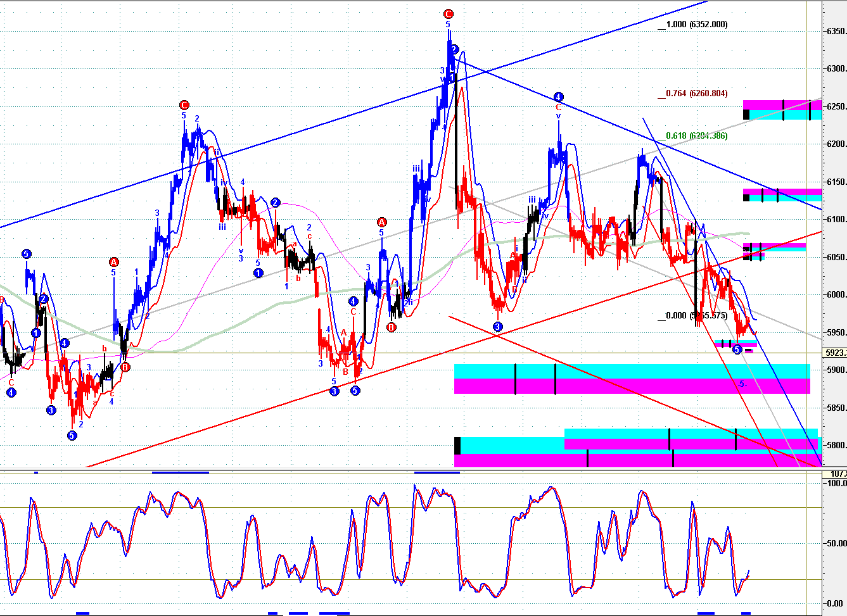This screenshot has height=616, width=847.
Task: Click the boxed current price tag 5923
Action: pyautogui.click(x=835, y=353)
